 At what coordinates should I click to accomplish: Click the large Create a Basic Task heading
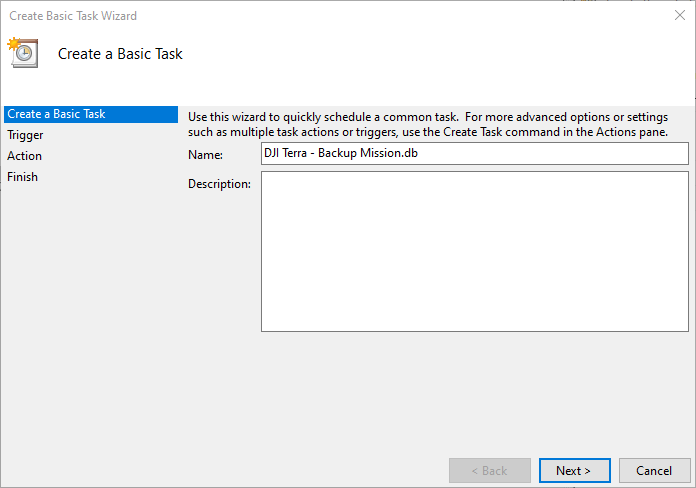pos(120,54)
